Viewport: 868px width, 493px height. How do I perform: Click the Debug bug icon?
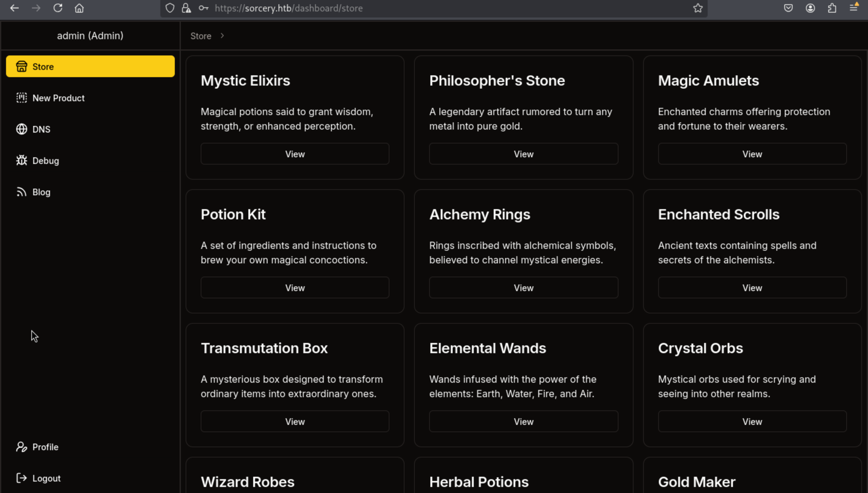click(x=22, y=160)
